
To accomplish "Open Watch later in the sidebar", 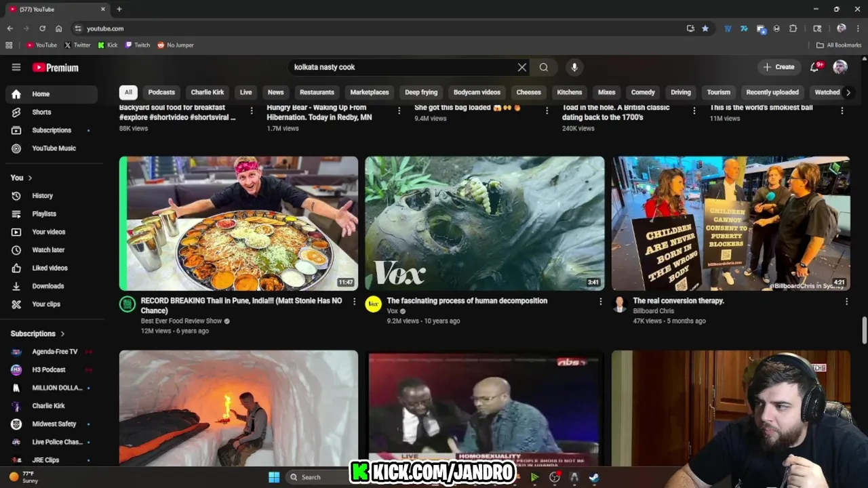I will click(51, 250).
